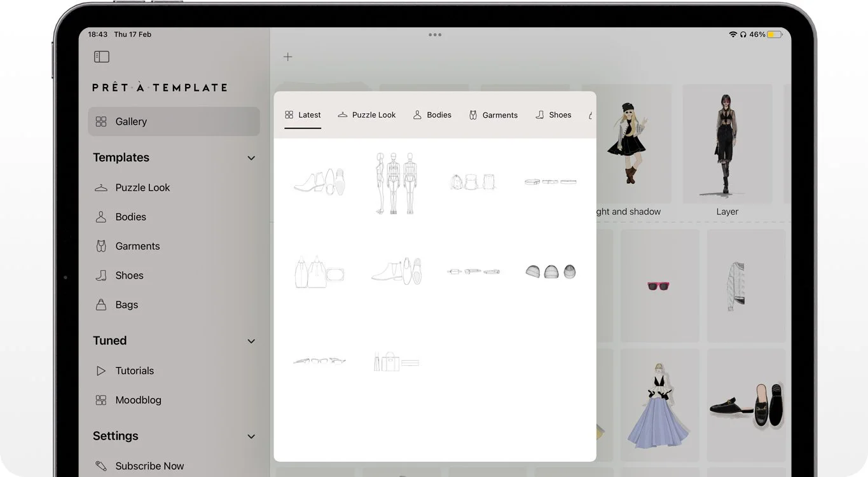Select the body figures template thumbnail
Viewport: 868px width, 477px height.
(396, 183)
